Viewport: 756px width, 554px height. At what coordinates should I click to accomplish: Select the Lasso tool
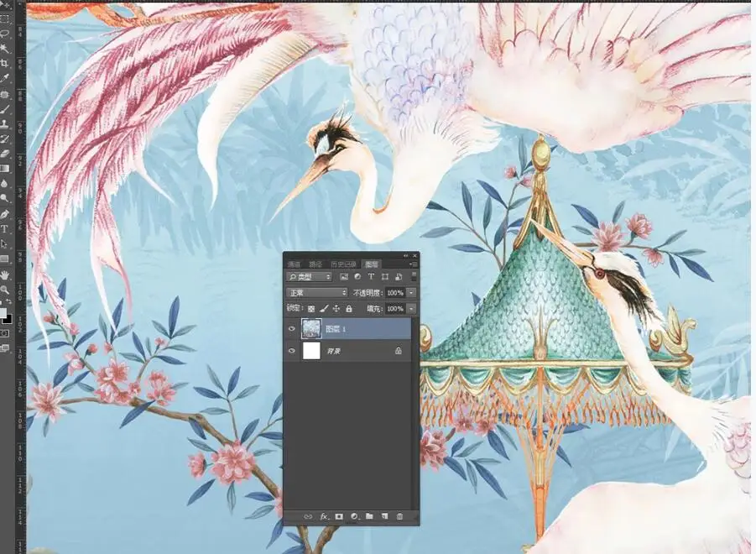(x=5, y=34)
